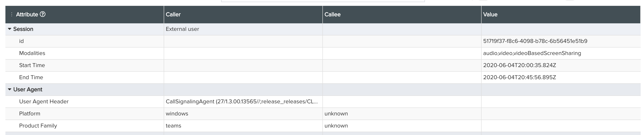Click the External user caller entry
Screen dimensions: 644x135
(x=182, y=29)
